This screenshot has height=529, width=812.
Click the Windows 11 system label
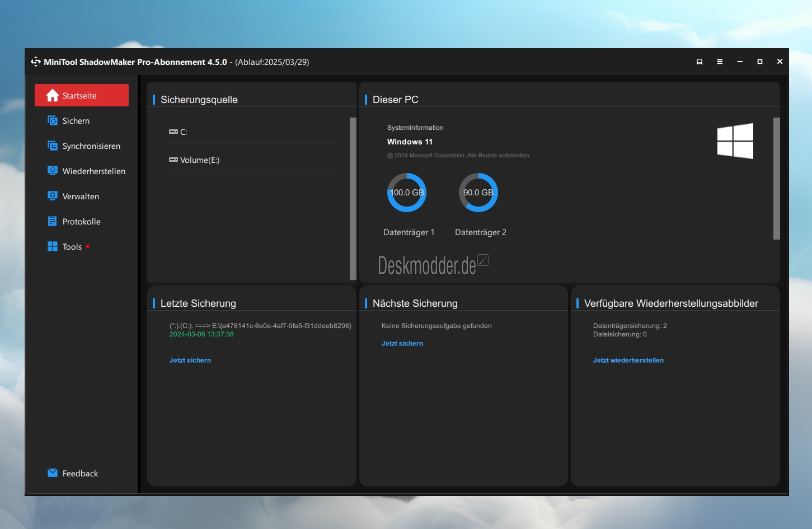click(410, 142)
